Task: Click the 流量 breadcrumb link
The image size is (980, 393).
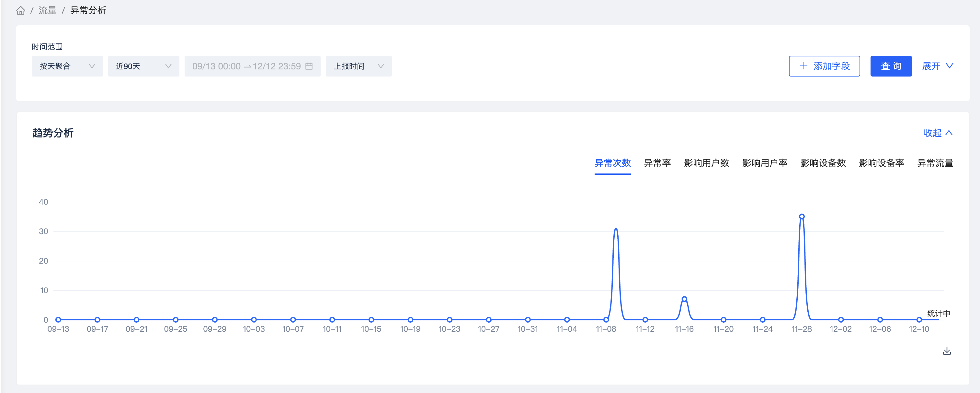Action: pyautogui.click(x=48, y=10)
